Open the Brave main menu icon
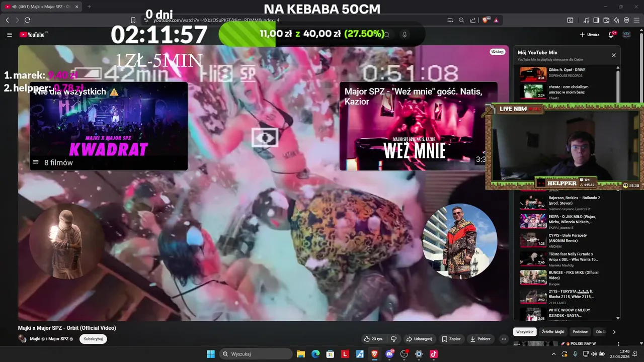The image size is (644, 362). [x=636, y=20]
